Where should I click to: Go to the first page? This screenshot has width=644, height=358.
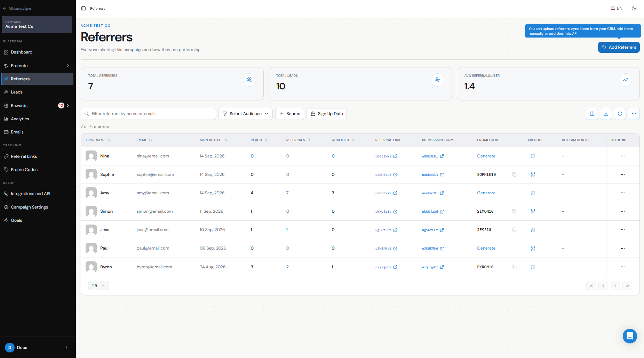591,286
